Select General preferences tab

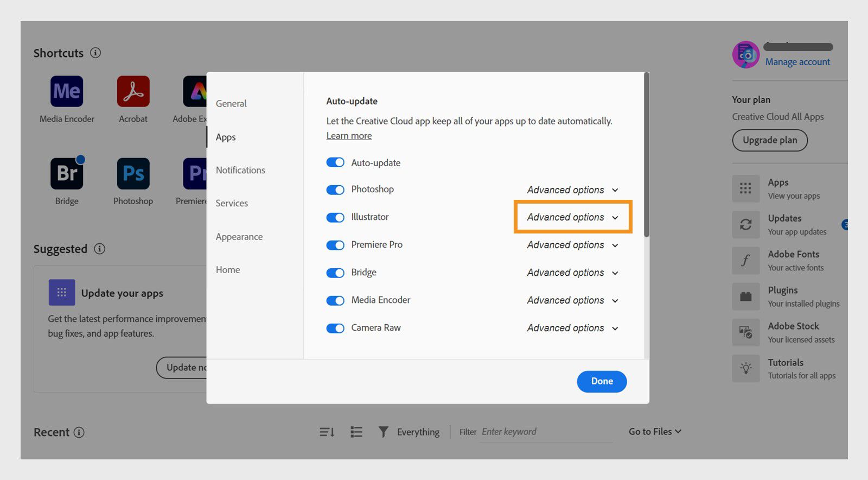(x=231, y=103)
